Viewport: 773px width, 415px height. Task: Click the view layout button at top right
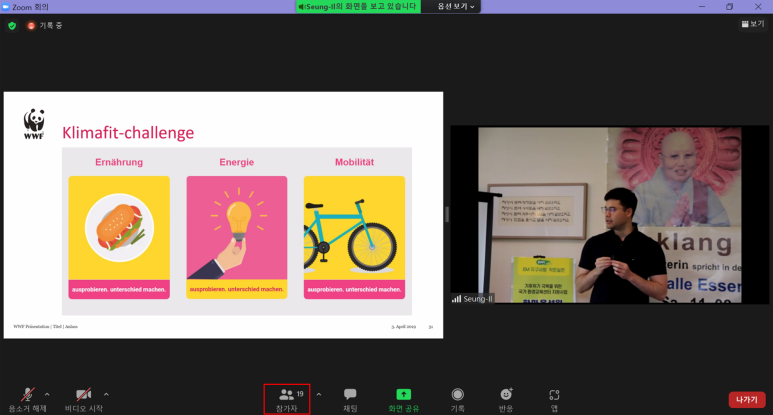tap(753, 24)
